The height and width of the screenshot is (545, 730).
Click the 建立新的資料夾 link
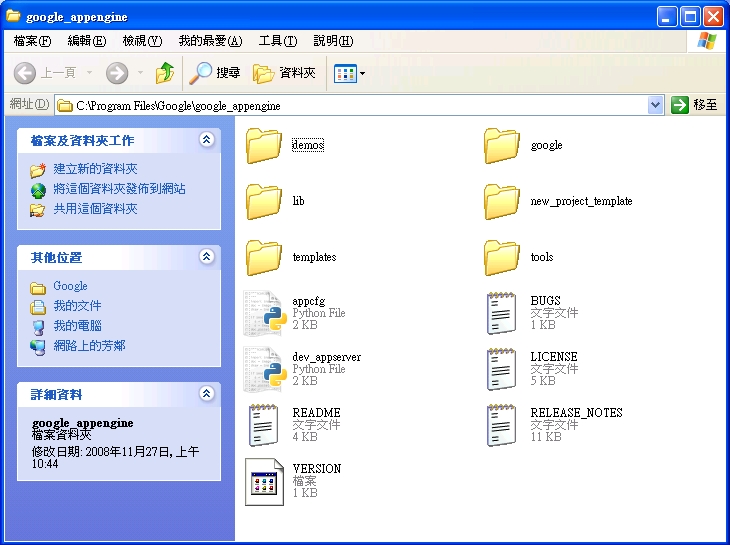click(95, 168)
